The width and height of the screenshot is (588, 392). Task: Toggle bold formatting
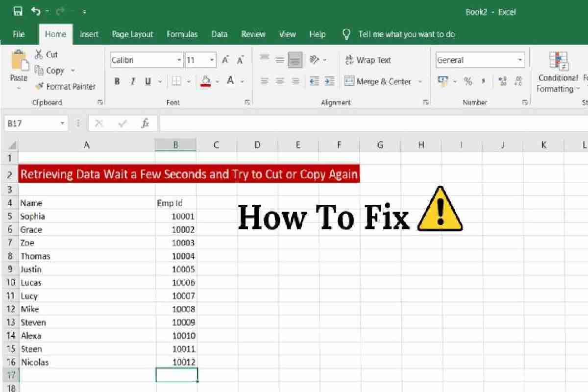117,81
